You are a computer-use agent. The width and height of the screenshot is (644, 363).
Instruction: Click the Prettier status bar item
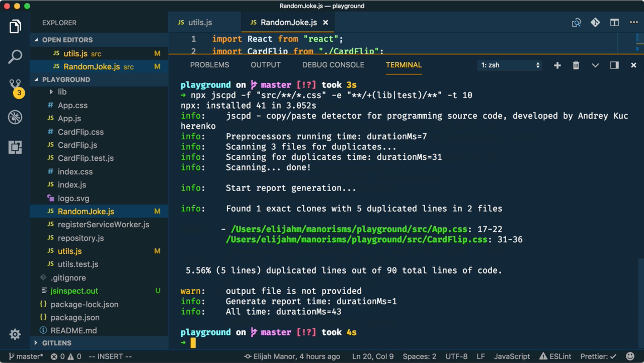click(598, 356)
